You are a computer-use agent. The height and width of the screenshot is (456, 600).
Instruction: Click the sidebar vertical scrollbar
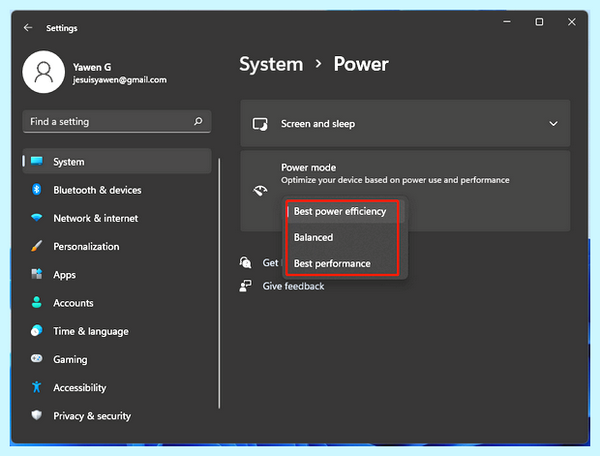coord(219,283)
